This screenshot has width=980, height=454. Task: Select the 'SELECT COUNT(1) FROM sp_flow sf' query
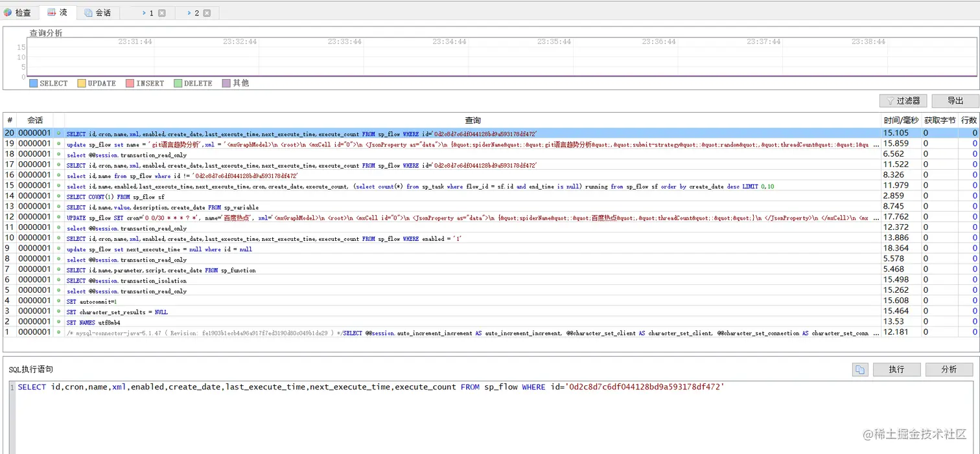[x=116, y=196]
